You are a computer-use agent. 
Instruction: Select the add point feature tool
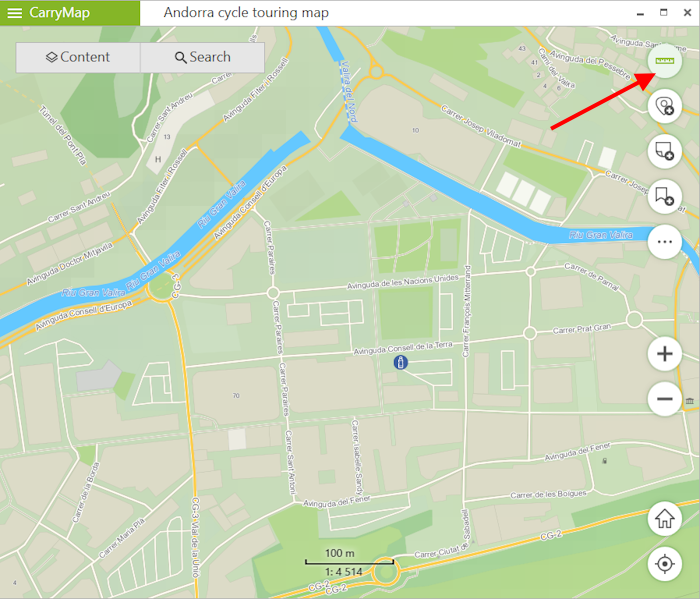pos(664,106)
